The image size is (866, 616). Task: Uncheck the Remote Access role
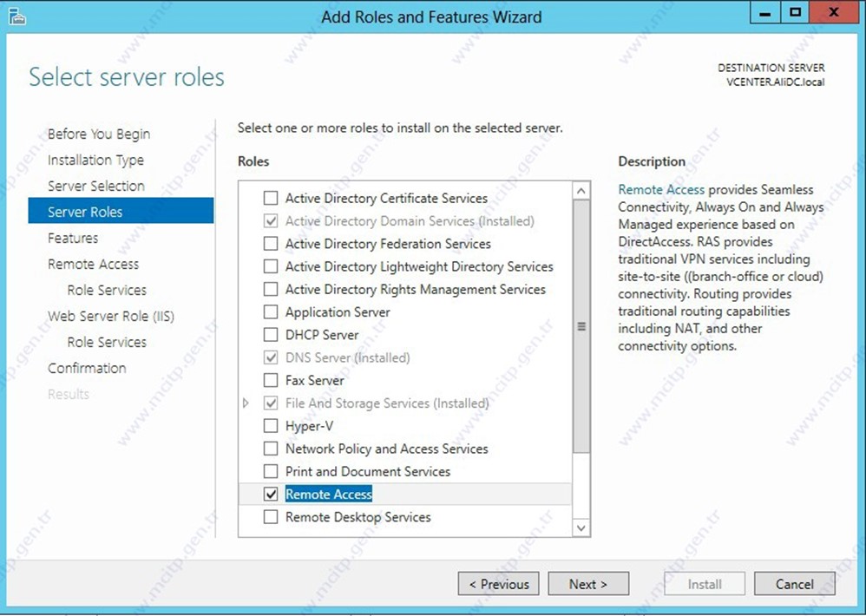coord(271,494)
